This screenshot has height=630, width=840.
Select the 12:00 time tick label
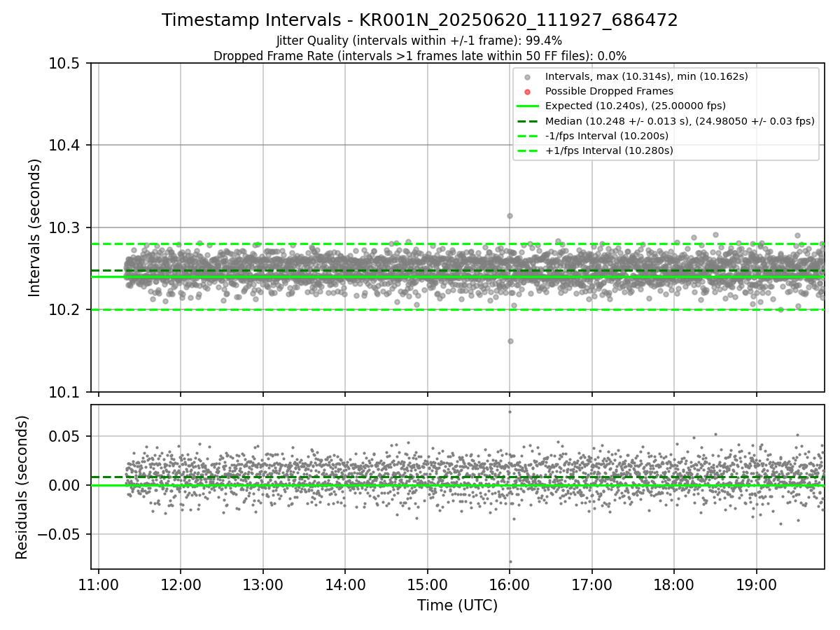pos(181,584)
